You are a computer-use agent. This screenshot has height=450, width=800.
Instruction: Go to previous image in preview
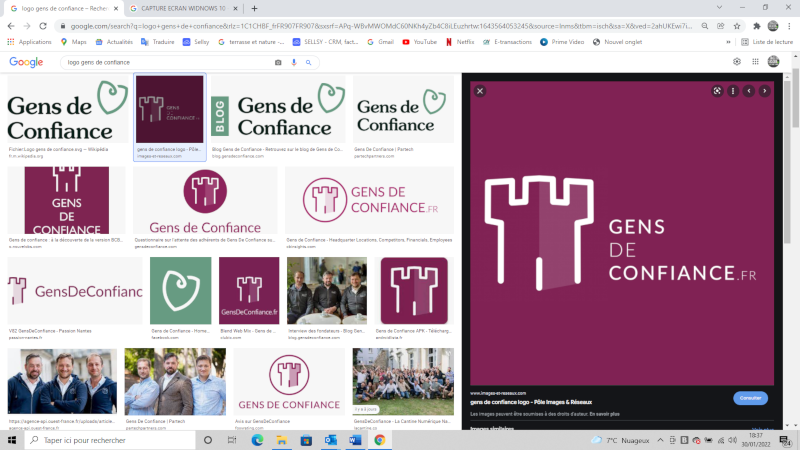pos(749,91)
